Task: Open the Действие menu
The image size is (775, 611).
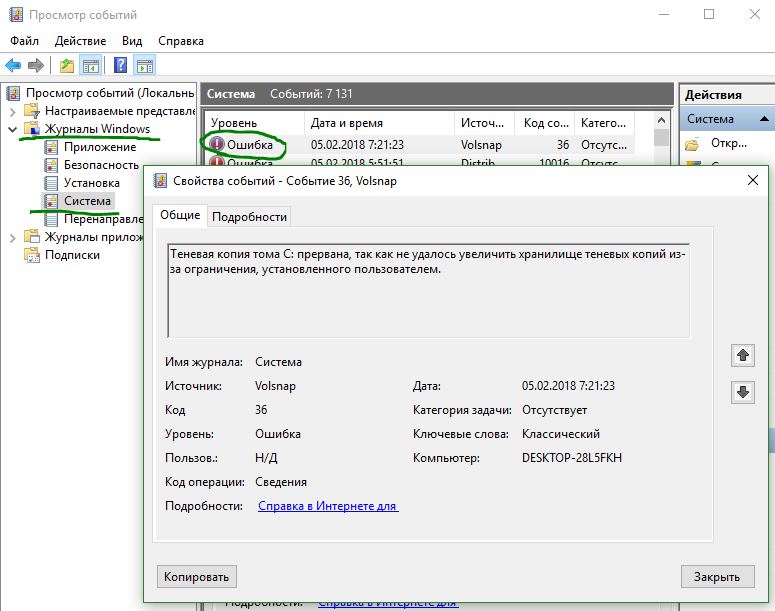Action: 81,41
